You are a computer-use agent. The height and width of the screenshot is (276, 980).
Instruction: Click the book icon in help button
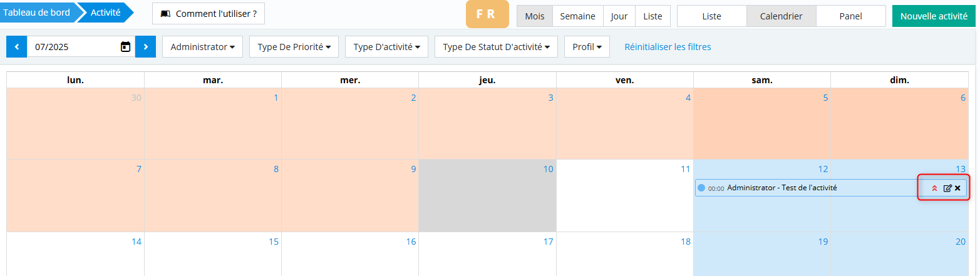pos(165,14)
